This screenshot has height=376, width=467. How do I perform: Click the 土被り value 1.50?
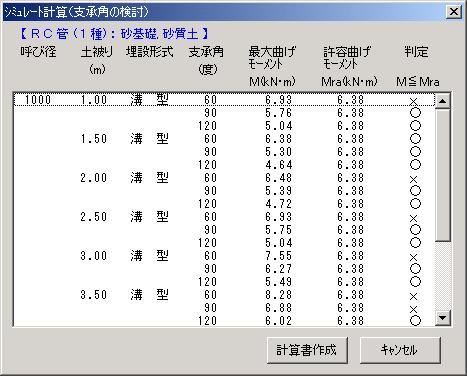point(94,139)
